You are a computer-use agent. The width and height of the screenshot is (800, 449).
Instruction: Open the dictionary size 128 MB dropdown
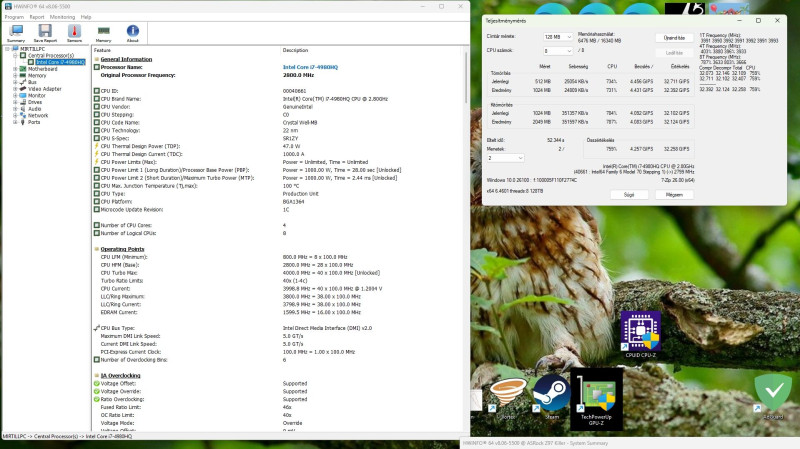tap(558, 37)
